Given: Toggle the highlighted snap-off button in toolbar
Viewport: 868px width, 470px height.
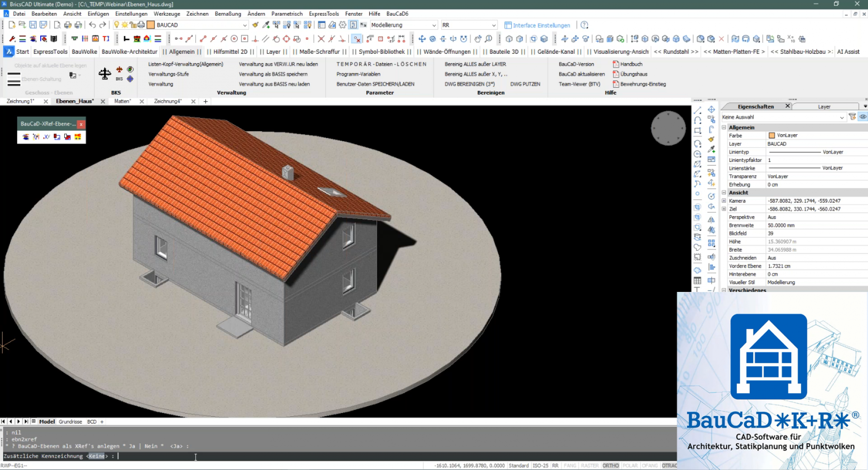Looking at the screenshot, I should point(357,39).
